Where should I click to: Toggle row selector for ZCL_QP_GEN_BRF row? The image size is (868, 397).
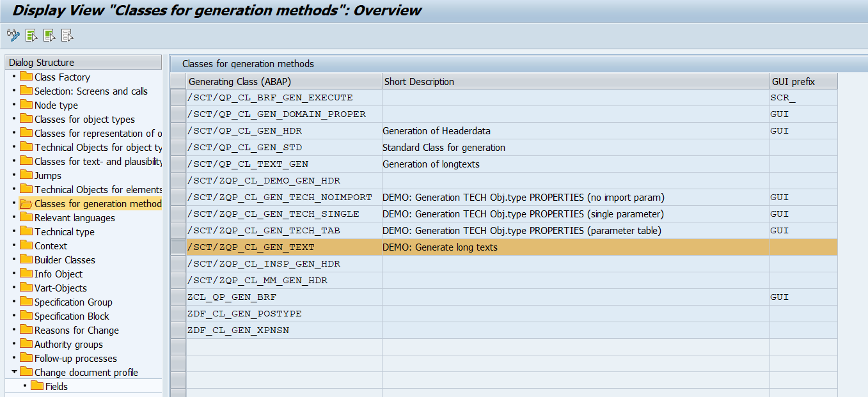[178, 297]
